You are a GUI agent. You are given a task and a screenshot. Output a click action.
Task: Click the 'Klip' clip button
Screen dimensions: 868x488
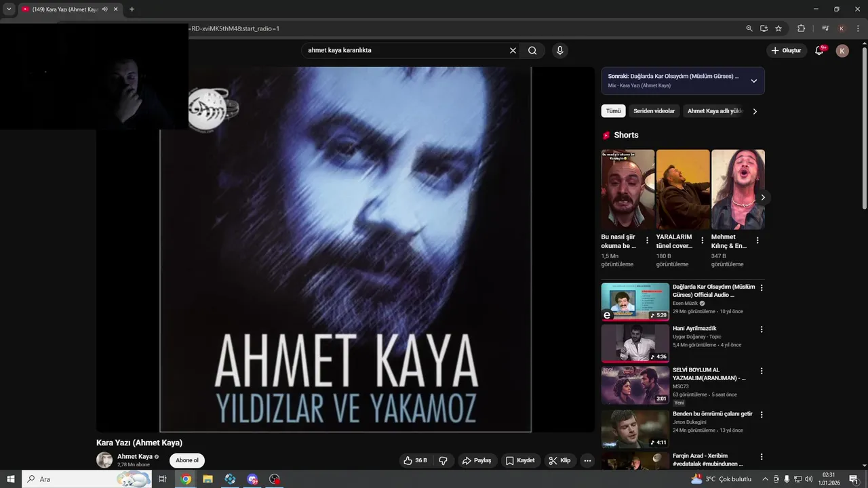point(559,460)
